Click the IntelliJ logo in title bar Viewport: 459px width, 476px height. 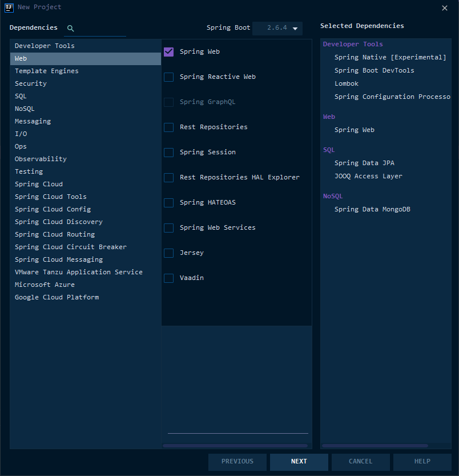[x=9, y=7]
